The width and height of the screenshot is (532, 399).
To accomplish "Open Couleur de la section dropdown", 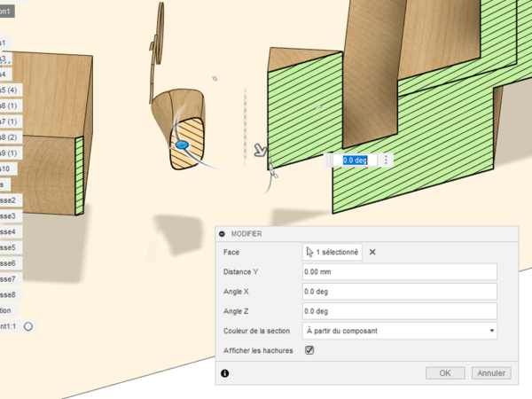I will coord(398,331).
